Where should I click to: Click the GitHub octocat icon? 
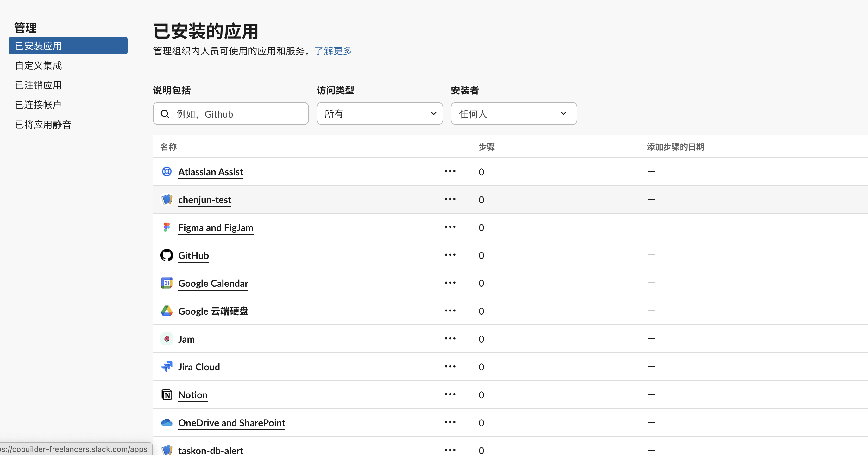click(167, 255)
